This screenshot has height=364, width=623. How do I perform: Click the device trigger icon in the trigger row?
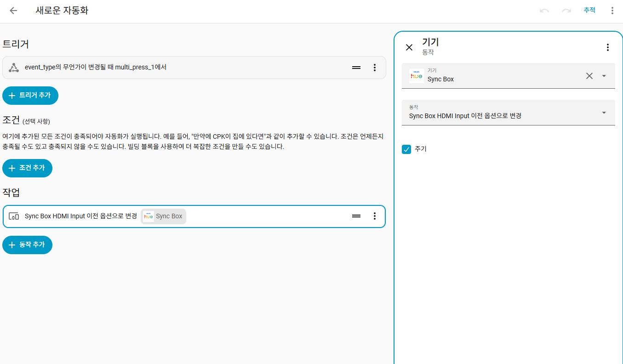click(x=14, y=68)
